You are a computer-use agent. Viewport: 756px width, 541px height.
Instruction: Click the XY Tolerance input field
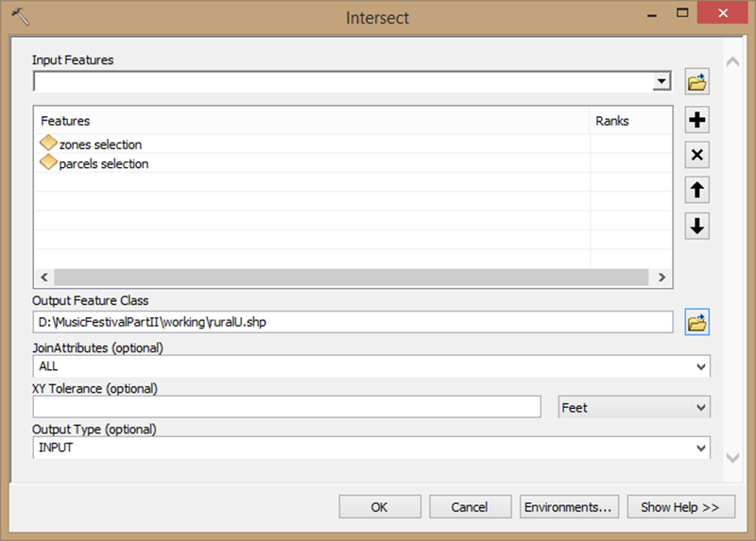point(286,407)
